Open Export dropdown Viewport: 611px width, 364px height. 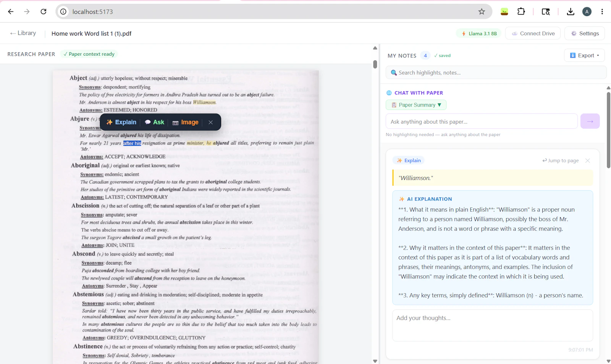coord(584,55)
